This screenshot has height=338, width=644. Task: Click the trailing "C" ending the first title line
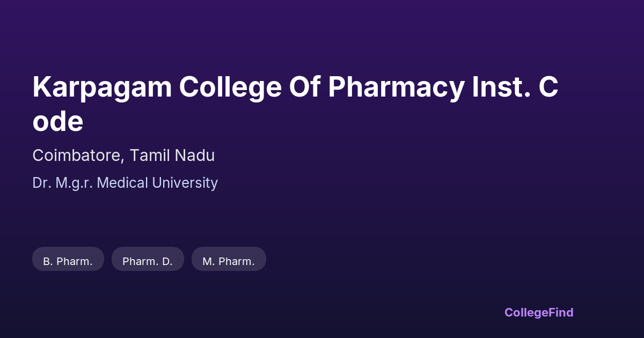[548, 87]
